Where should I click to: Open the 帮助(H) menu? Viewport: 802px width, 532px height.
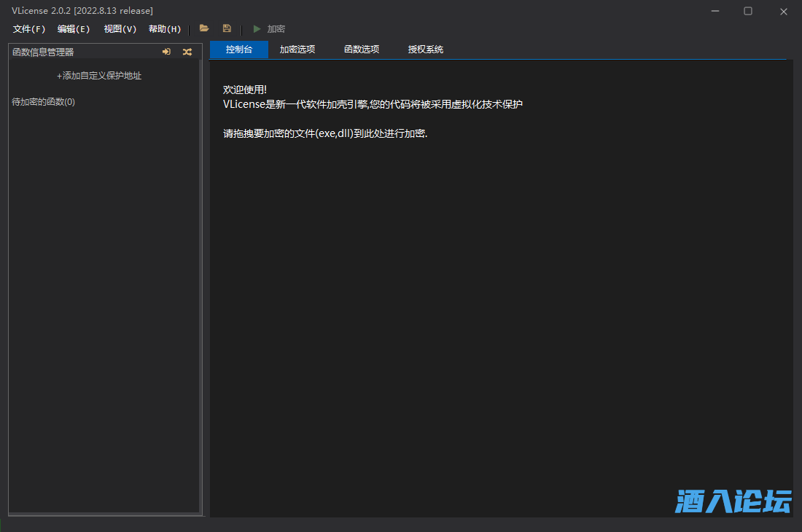(x=165, y=29)
